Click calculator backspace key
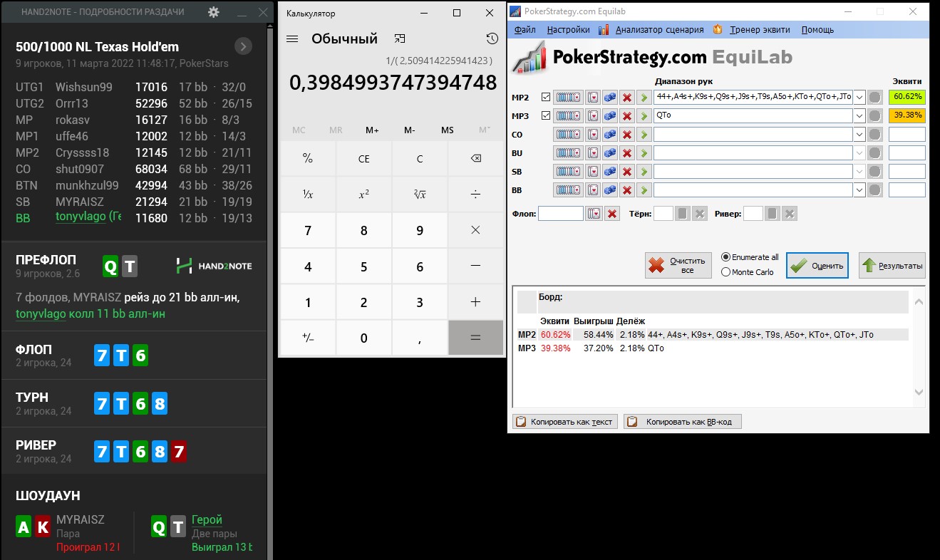The height and width of the screenshot is (560, 940). [475, 159]
